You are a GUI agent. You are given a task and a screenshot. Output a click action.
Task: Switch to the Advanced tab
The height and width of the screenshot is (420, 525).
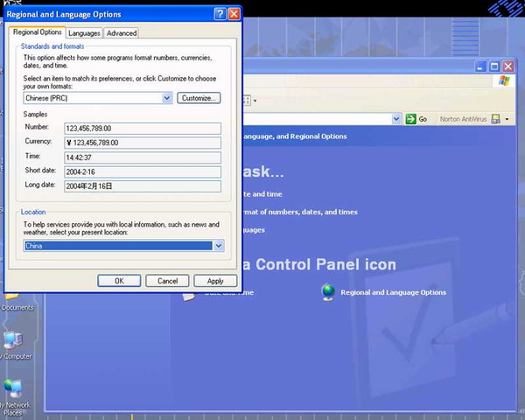[x=121, y=33]
